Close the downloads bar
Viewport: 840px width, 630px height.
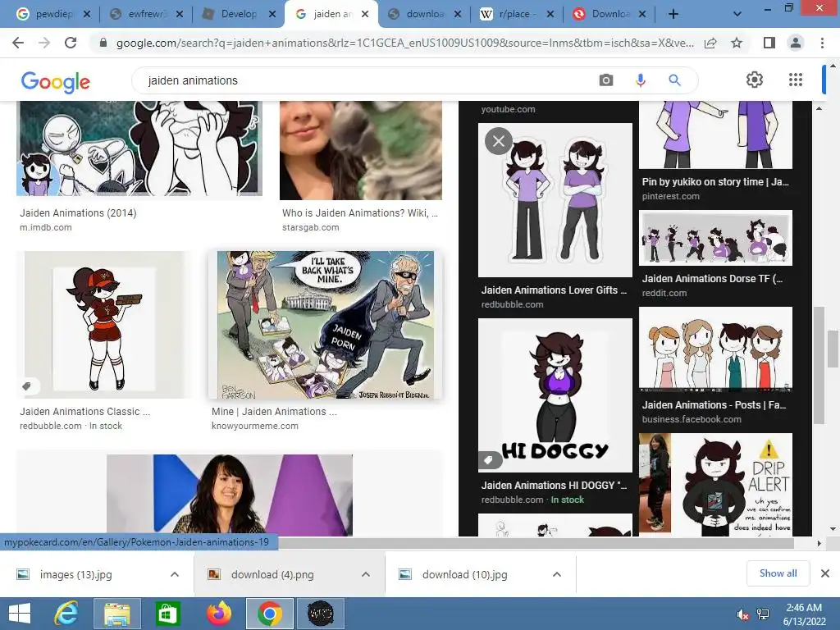click(825, 573)
